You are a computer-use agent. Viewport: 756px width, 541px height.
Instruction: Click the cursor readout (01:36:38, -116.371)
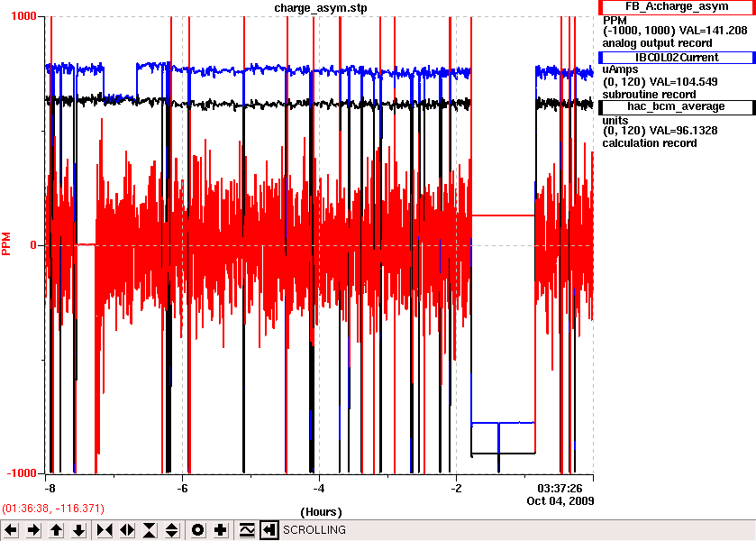pyautogui.click(x=53, y=509)
